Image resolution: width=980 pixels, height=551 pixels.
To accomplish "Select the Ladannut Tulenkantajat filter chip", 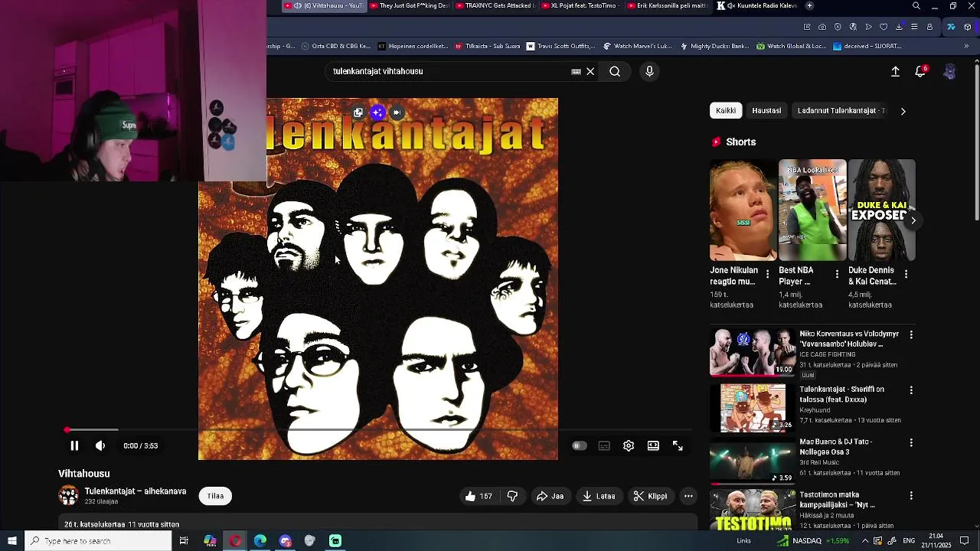I will click(x=840, y=110).
